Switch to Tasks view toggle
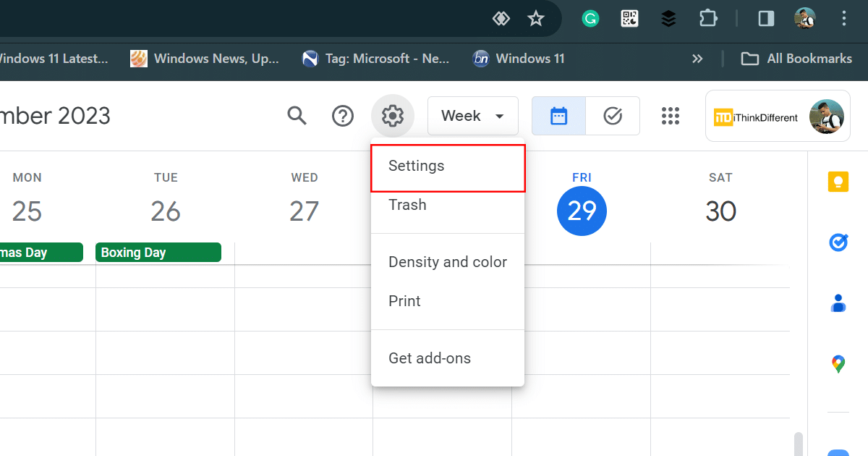Viewport: 868px width, 456px height. [613, 116]
